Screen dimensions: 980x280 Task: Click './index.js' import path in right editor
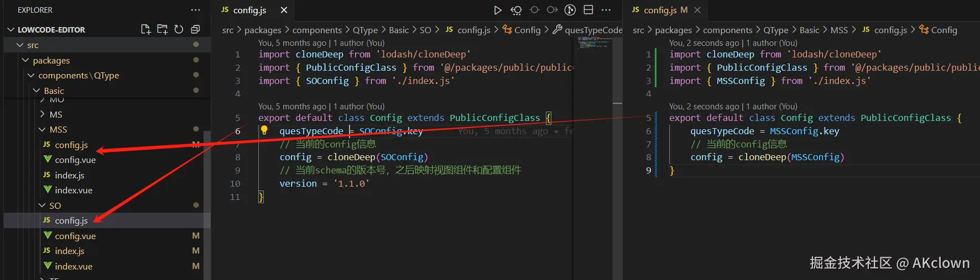840,81
